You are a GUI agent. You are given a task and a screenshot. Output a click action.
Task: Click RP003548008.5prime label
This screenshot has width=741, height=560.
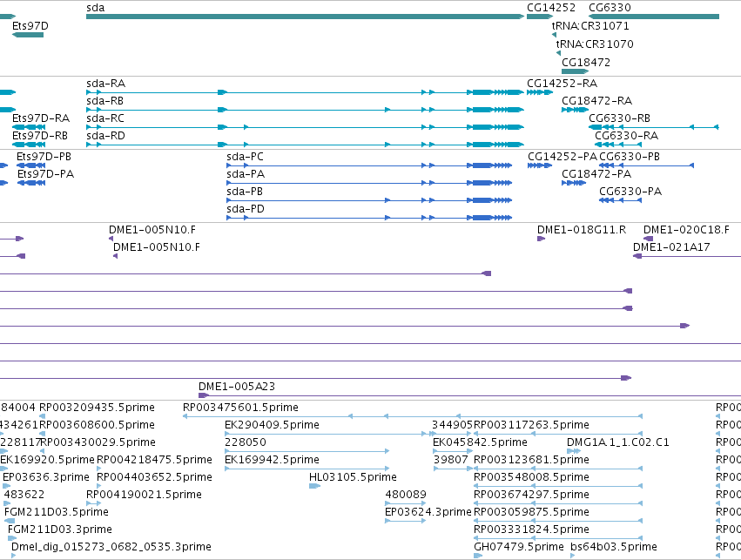coord(532,478)
